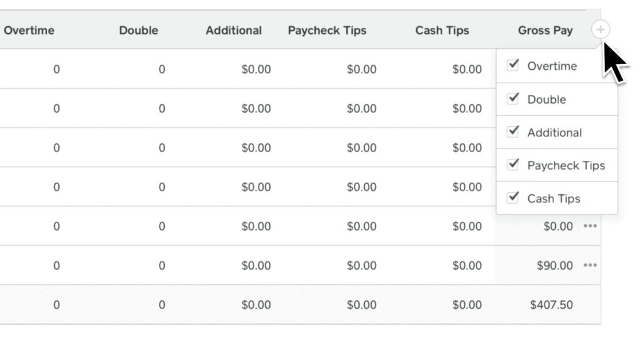This screenshot has width=644, height=357.
Task: Click first row Overtime value 0
Action: [x=57, y=69]
